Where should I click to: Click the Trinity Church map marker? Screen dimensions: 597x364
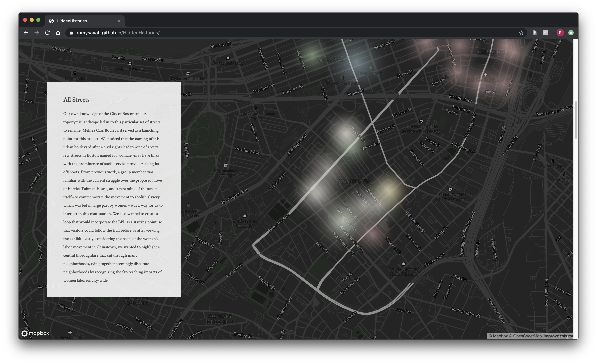coord(371,68)
